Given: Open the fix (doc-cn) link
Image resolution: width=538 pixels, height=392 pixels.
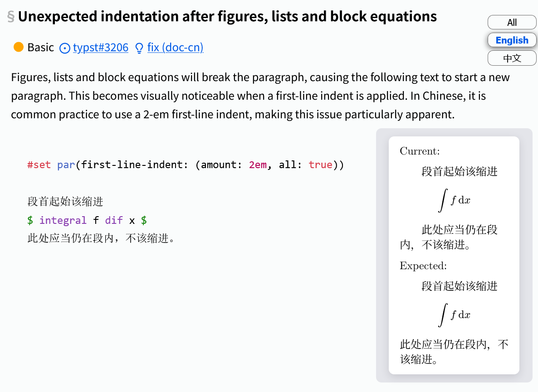Looking at the screenshot, I should (x=175, y=47).
